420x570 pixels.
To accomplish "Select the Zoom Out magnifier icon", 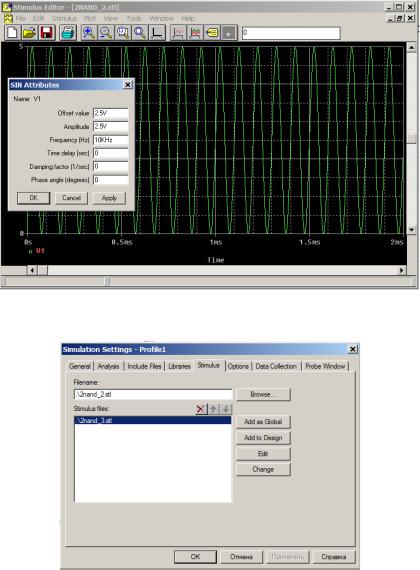I will pos(106,33).
